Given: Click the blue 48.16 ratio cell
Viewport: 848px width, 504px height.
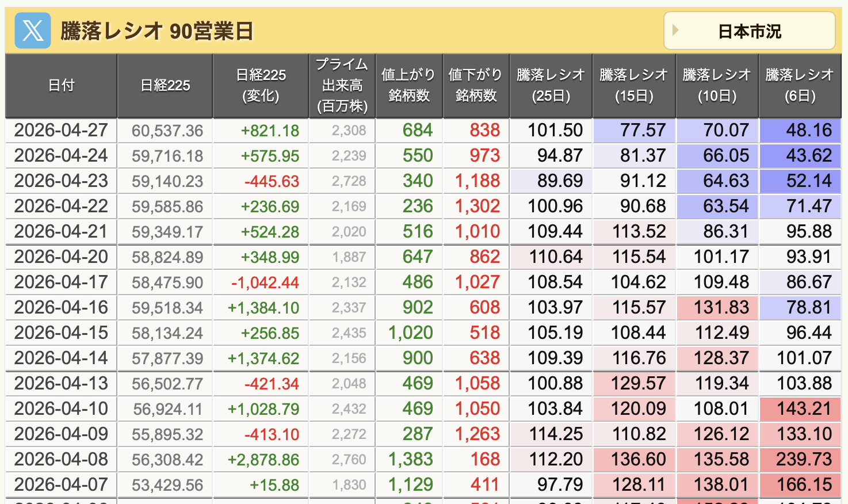Looking at the screenshot, I should [x=800, y=131].
